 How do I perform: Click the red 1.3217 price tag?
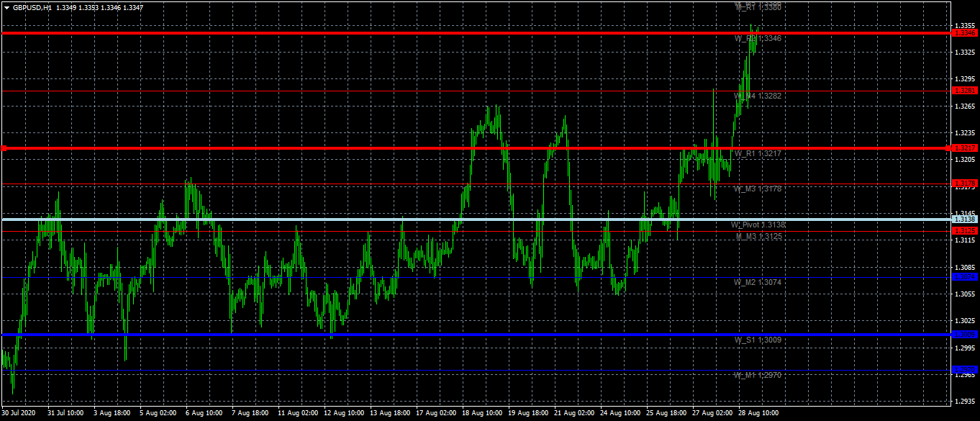point(964,148)
